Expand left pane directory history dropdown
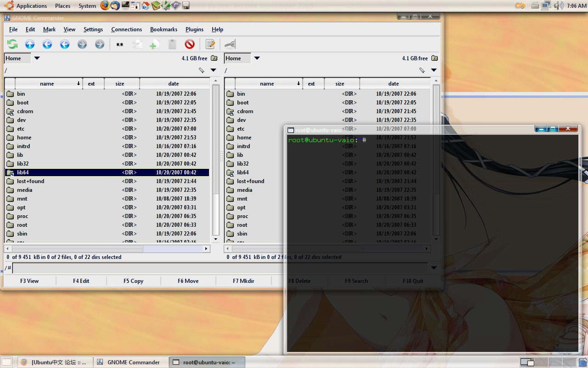This screenshot has width=588, height=368. pyautogui.click(x=214, y=70)
